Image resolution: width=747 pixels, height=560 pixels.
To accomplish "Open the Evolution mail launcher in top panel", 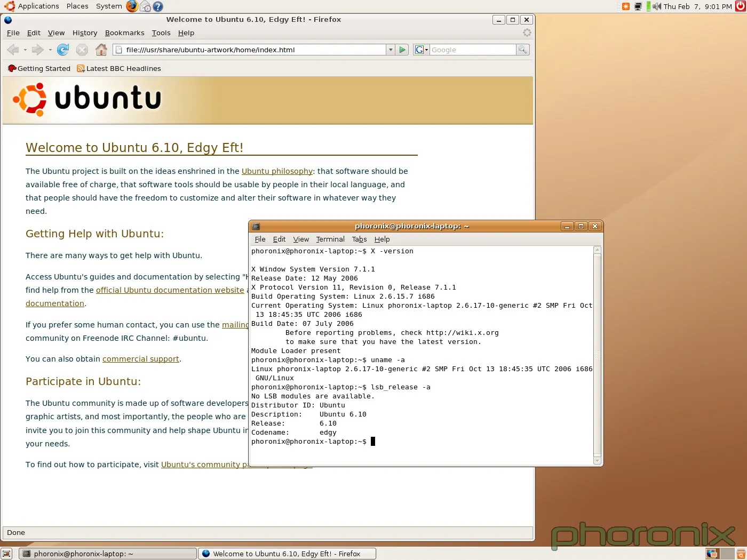I will click(145, 6).
